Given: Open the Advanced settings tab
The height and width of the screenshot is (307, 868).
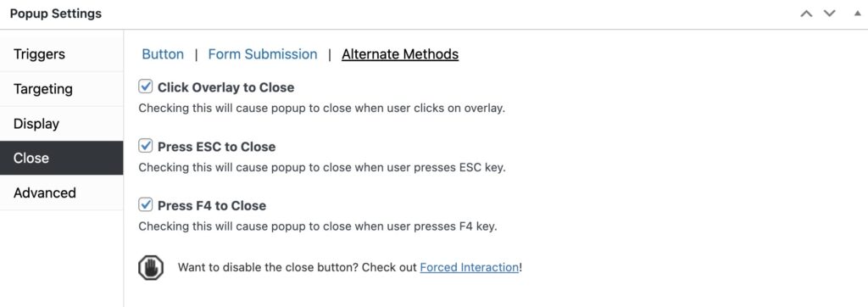Looking at the screenshot, I should [61, 193].
